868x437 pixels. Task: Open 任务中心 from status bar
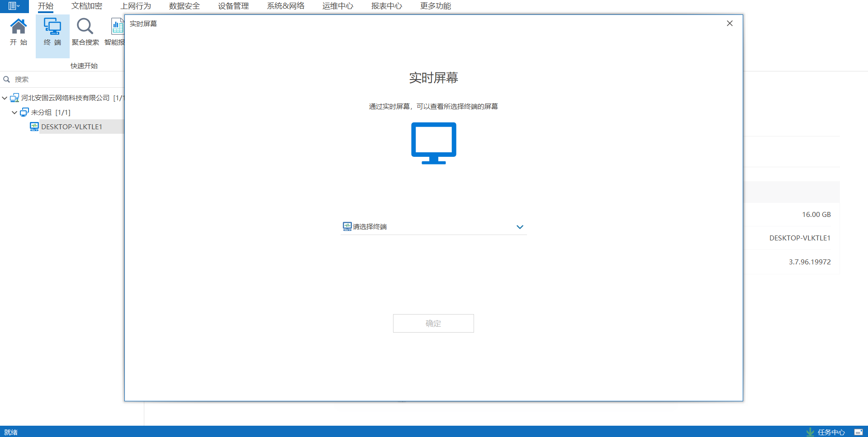click(x=825, y=432)
